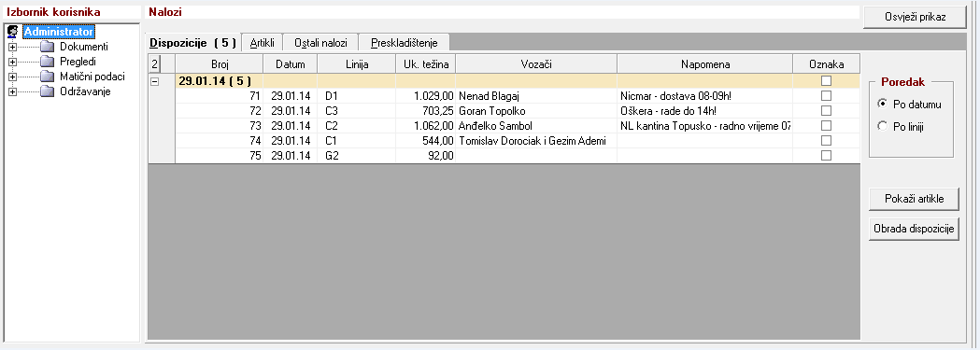Select the Dokumenti tree item
This screenshot has width=980, height=350.
84,47
